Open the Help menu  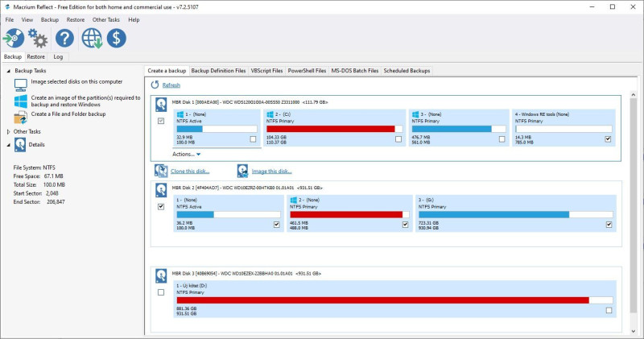tap(134, 19)
